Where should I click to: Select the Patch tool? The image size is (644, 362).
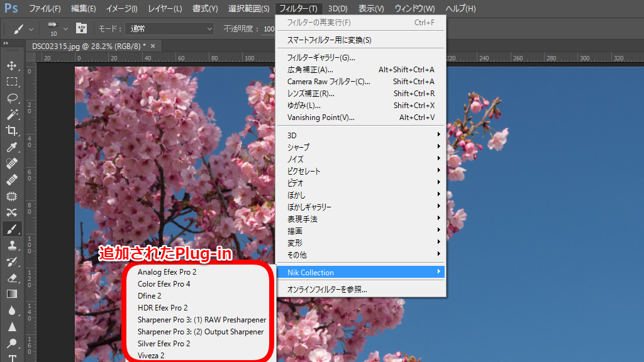[x=12, y=196]
